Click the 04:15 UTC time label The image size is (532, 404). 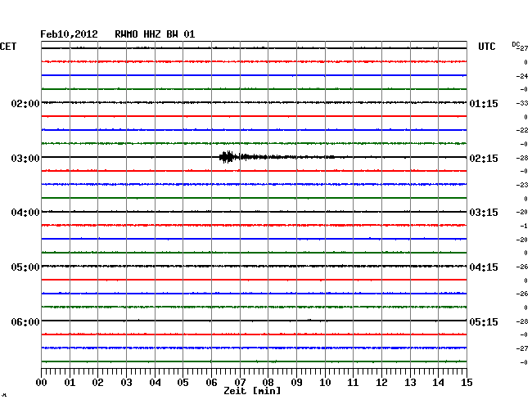click(484, 267)
